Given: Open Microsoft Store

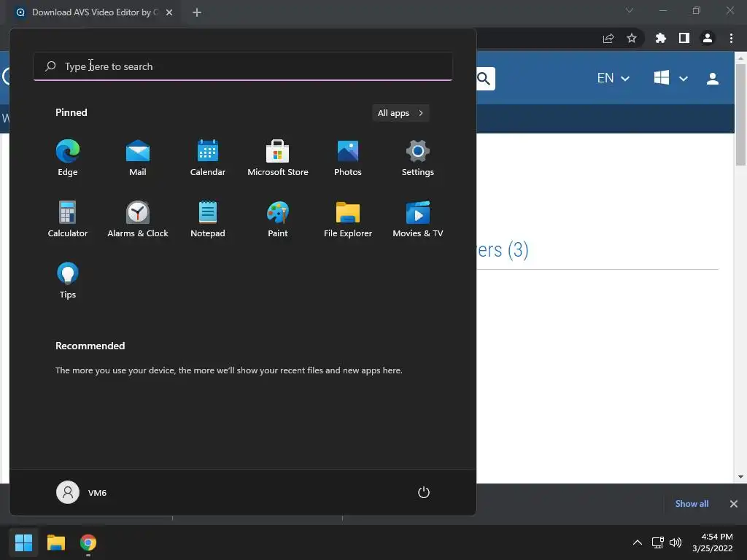Looking at the screenshot, I should tap(278, 157).
